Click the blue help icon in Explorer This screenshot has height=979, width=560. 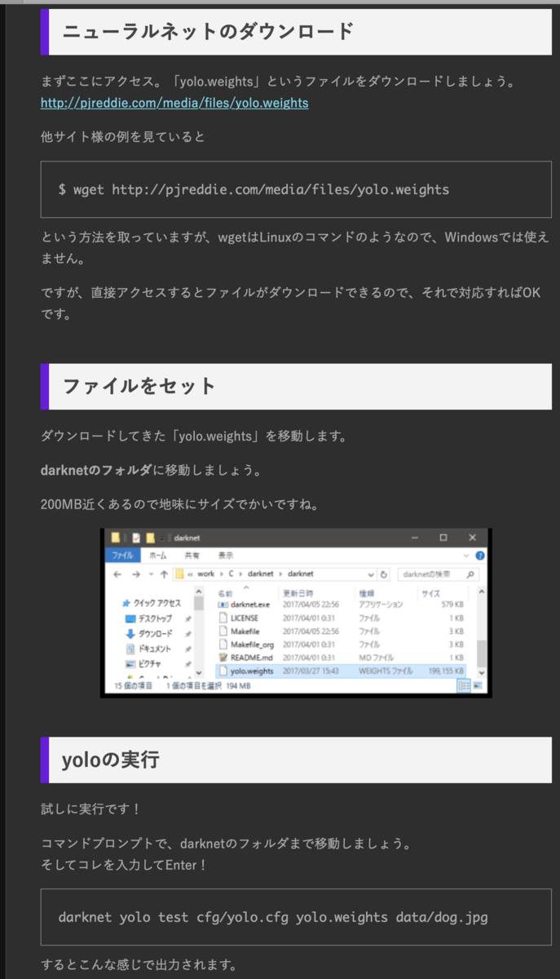(x=479, y=556)
